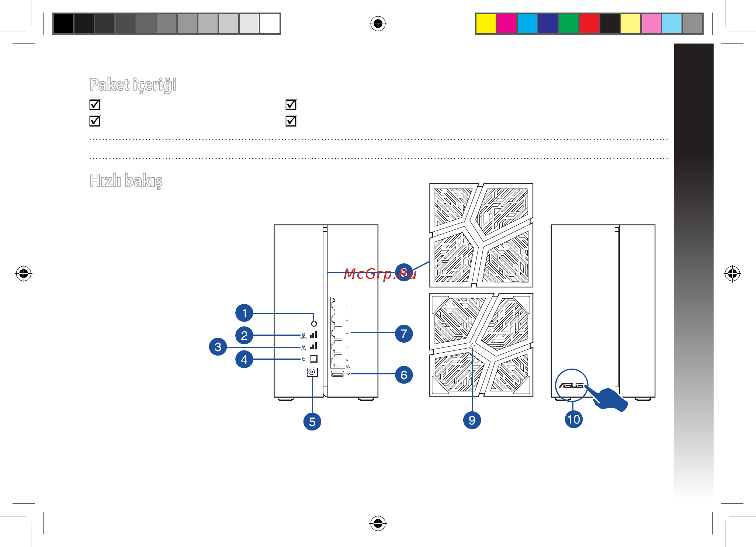
Task: Click the lower right package contents checkbox
Action: pyautogui.click(x=291, y=121)
